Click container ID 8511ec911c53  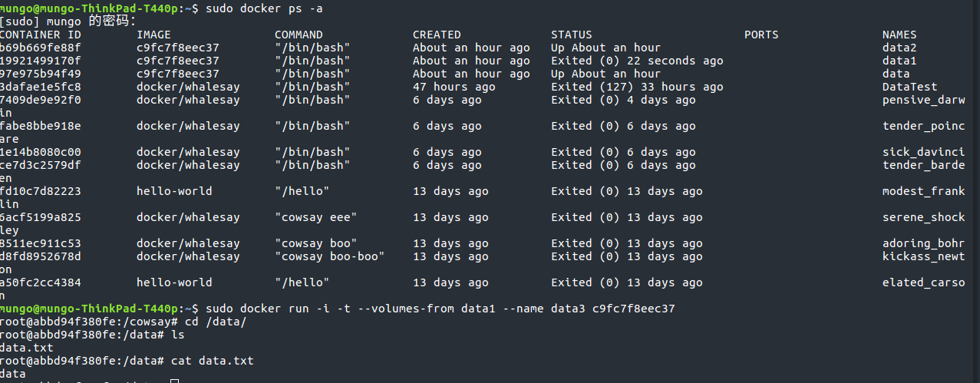[x=41, y=243]
